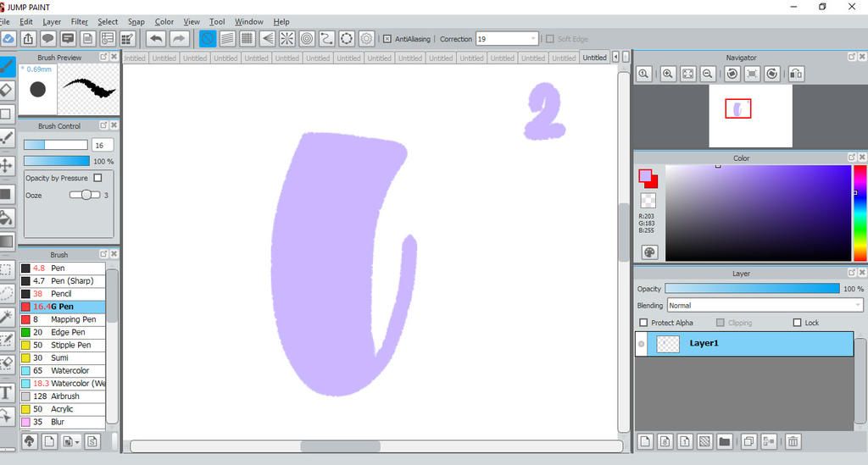Toggle the Soft Edge checkbox
Image resolution: width=868 pixels, height=465 pixels.
point(549,39)
